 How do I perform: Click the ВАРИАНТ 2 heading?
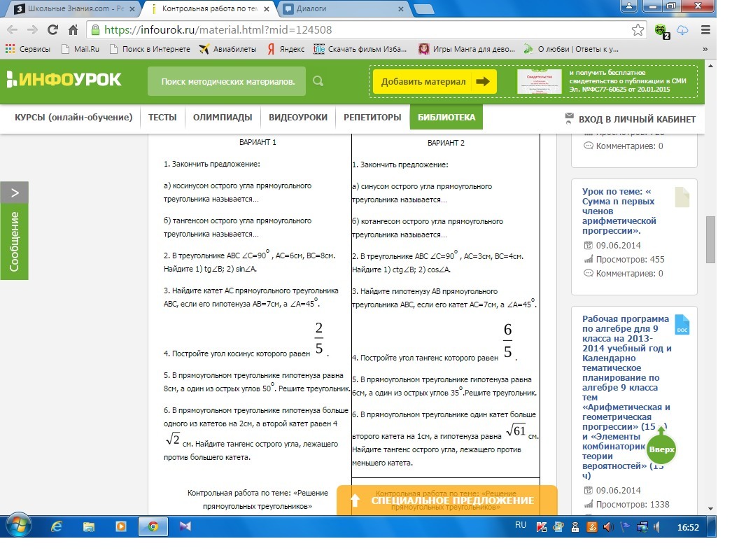coord(446,142)
